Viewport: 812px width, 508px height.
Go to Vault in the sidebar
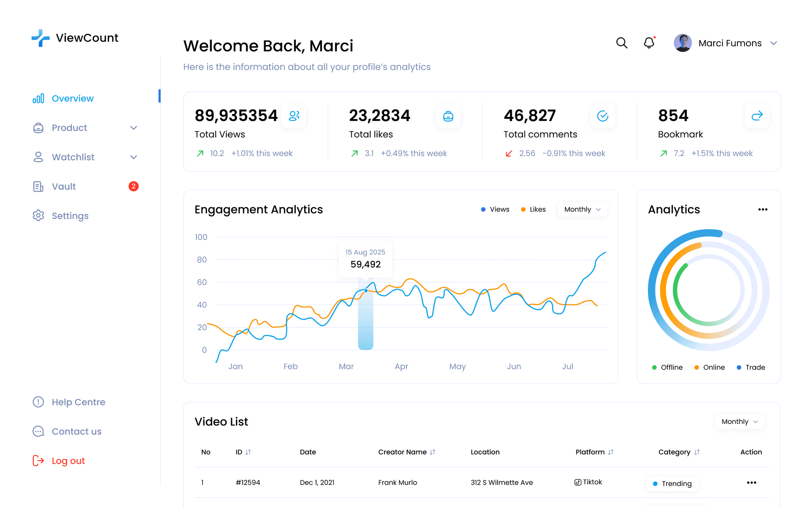point(63,187)
